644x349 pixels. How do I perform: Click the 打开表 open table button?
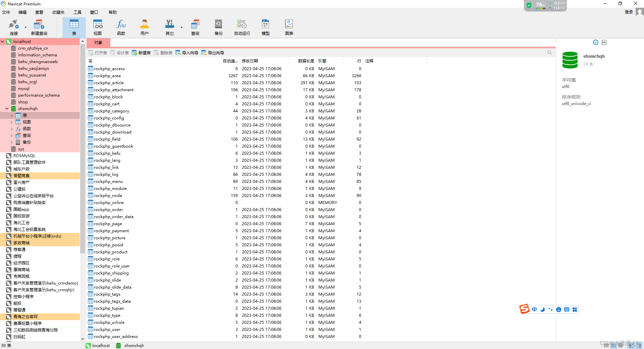tap(98, 53)
